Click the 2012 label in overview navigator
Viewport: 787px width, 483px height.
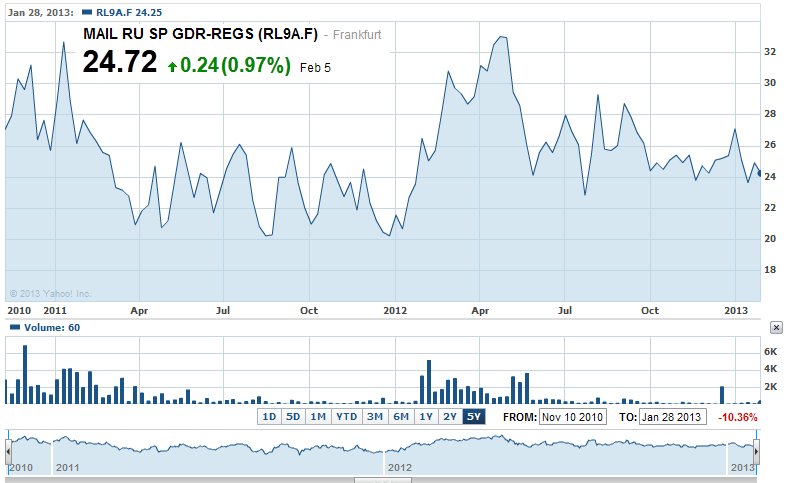(x=400, y=467)
